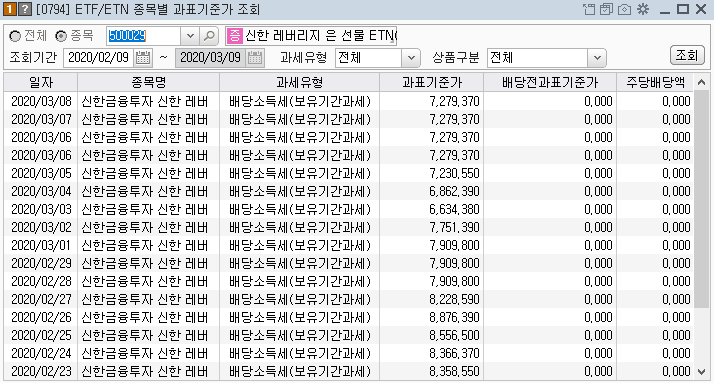Click the orange number 1 window icon
714x383 pixels.
(10, 9)
